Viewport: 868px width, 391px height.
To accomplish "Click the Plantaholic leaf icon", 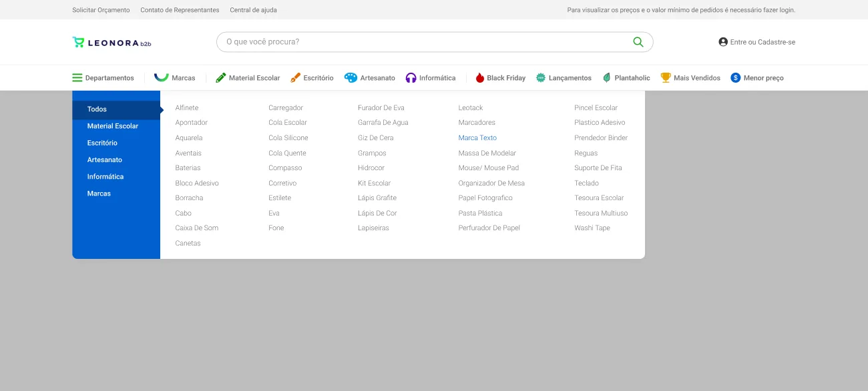I will 607,78.
